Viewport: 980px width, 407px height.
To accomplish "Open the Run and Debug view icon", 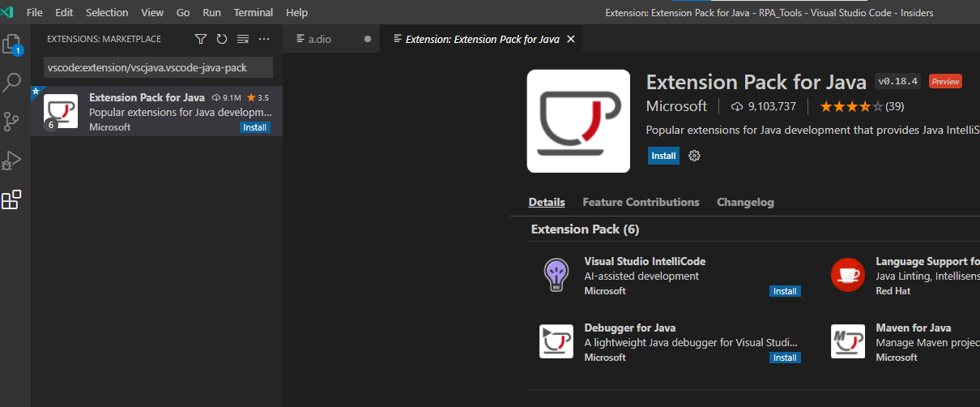I will tap(12, 161).
